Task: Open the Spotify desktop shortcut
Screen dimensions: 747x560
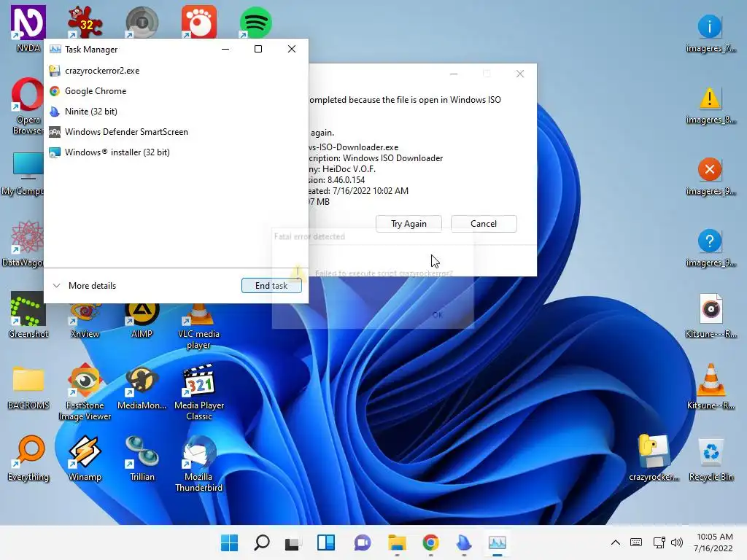Action: (x=256, y=23)
